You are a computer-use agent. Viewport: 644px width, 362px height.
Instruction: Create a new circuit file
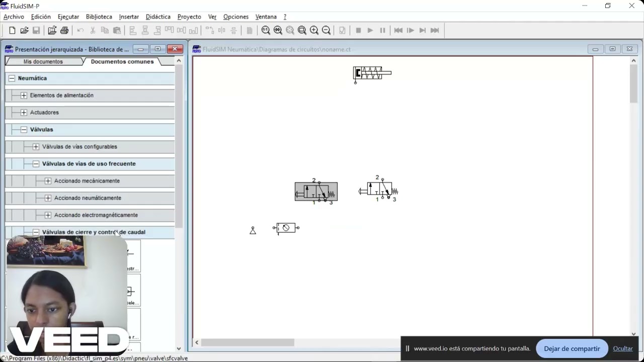[x=12, y=31]
